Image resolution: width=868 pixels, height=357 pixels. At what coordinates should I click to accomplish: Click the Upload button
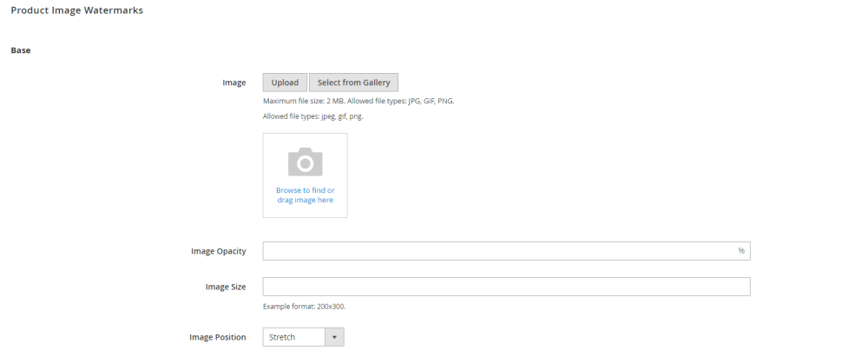(285, 83)
